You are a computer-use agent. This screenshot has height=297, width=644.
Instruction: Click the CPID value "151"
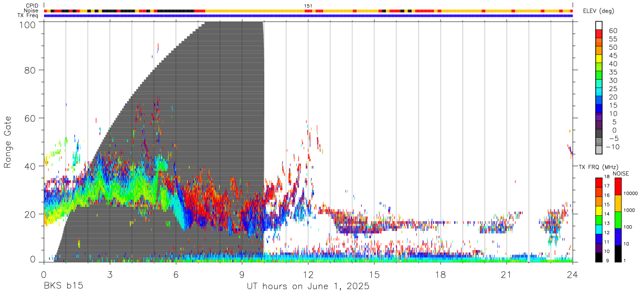(308, 6)
